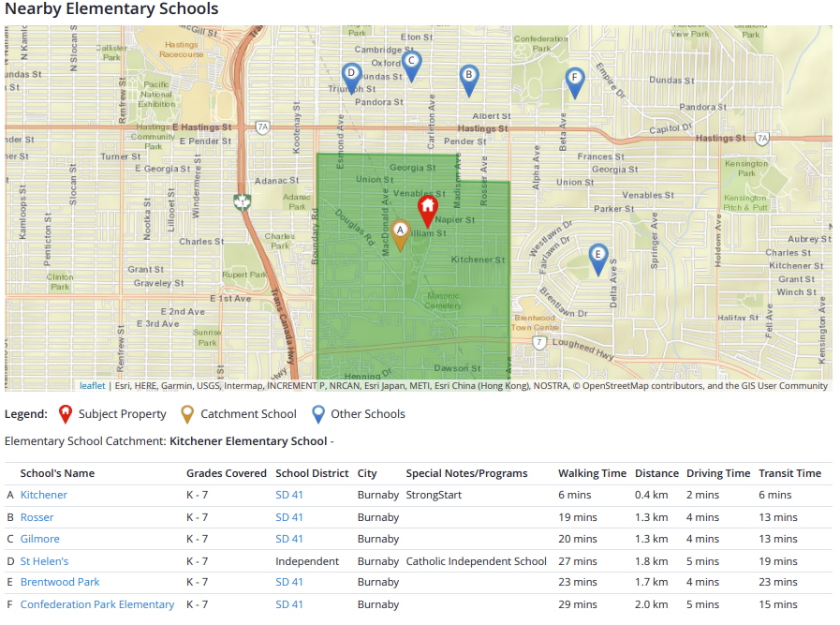Click SD 41 district link for Brentwood Park
The image size is (840, 625).
[289, 582]
